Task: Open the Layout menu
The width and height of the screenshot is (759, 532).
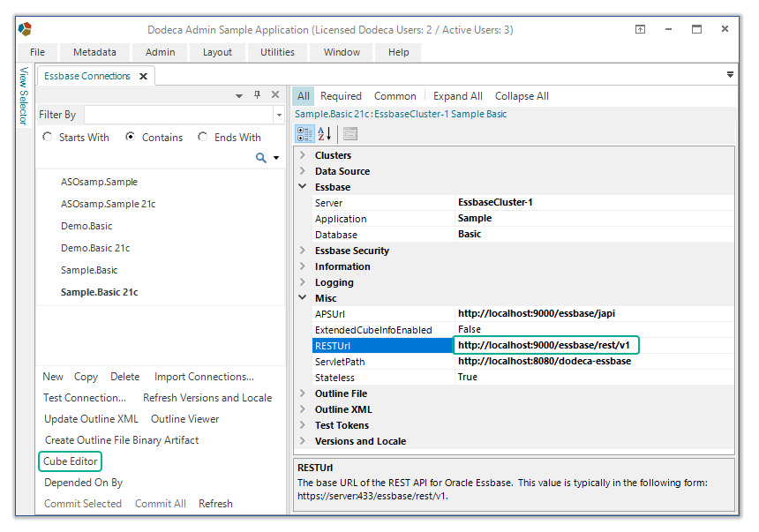Action: [x=217, y=52]
